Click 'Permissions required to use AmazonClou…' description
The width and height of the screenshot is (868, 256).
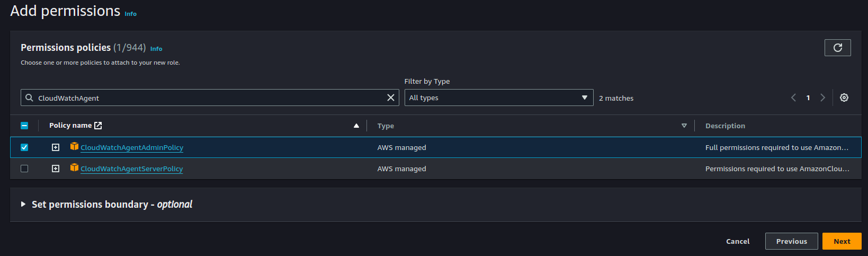click(x=777, y=169)
